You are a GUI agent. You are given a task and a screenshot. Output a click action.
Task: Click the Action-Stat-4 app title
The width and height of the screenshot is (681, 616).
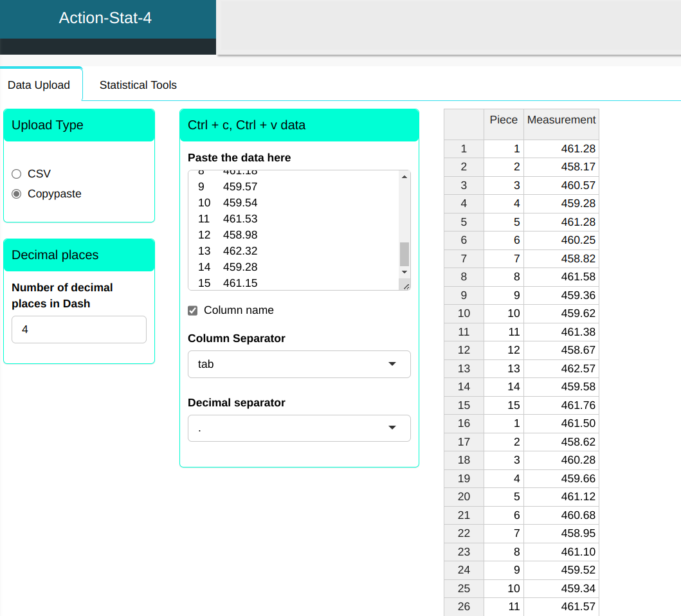click(x=105, y=18)
